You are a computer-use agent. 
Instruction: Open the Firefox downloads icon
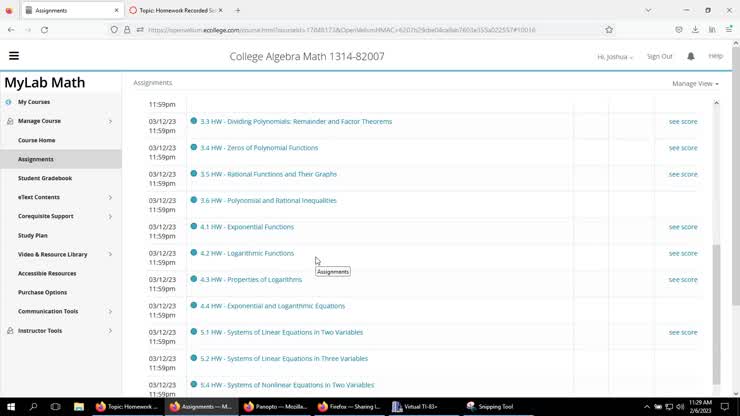pos(695,30)
